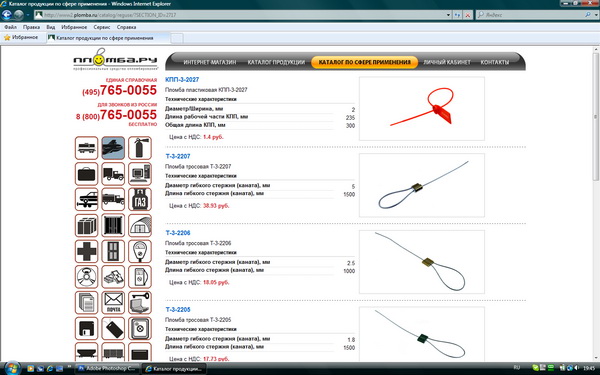Open the Т-3-2206 product link
Screen dimensions: 600x375
(x=178, y=233)
